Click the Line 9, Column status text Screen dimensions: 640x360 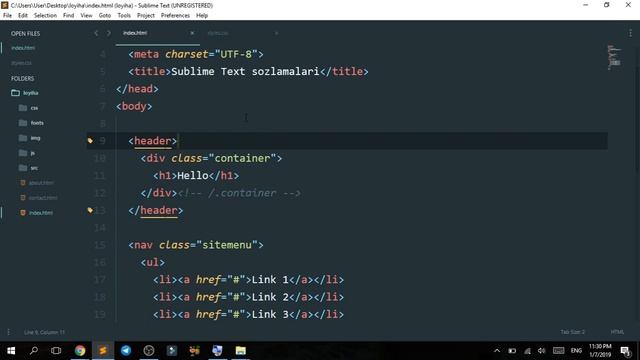pos(44,332)
